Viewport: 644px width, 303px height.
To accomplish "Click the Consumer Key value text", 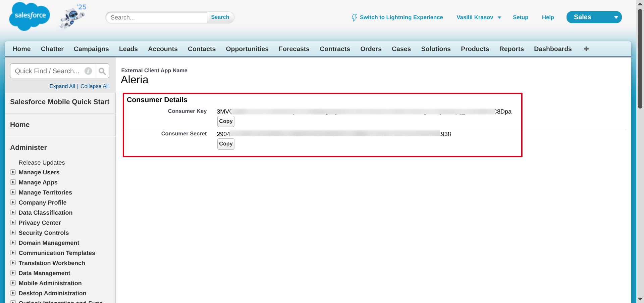I will coord(364,112).
